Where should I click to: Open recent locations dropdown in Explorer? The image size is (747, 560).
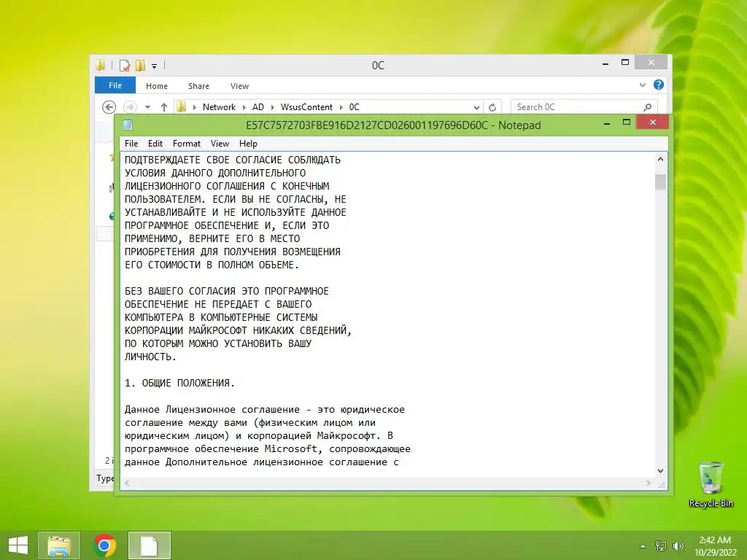click(147, 107)
